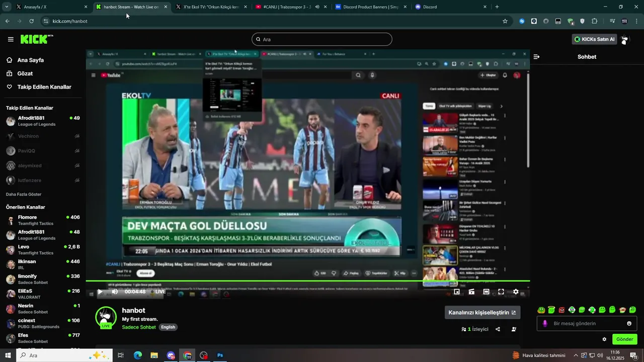Image resolution: width=644 pixels, height=362 pixels.
Task: Toggle theater mode
Action: [486, 292]
